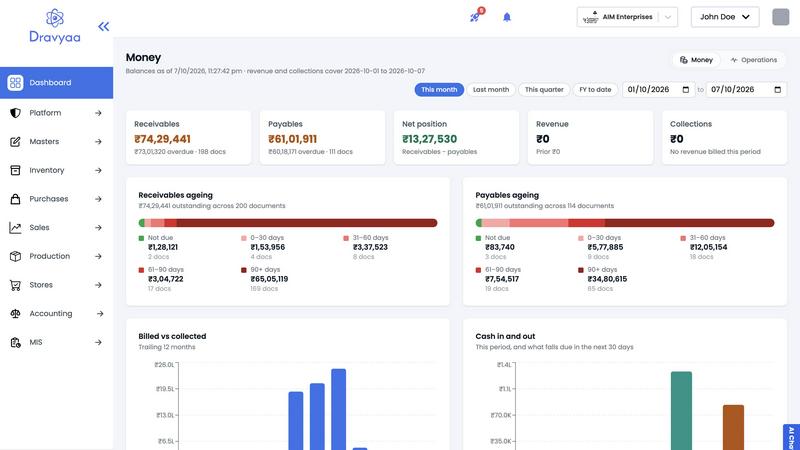Click the Dashboard grid icon

(x=15, y=83)
